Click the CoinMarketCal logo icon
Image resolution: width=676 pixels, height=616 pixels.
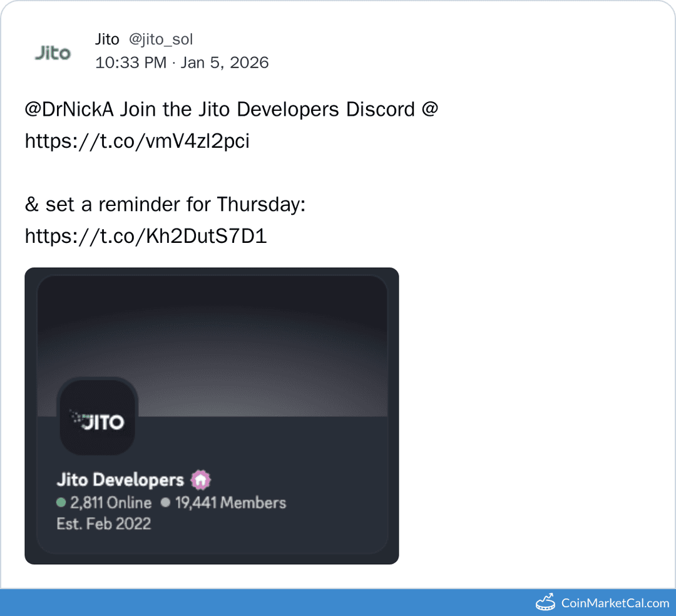point(546,602)
